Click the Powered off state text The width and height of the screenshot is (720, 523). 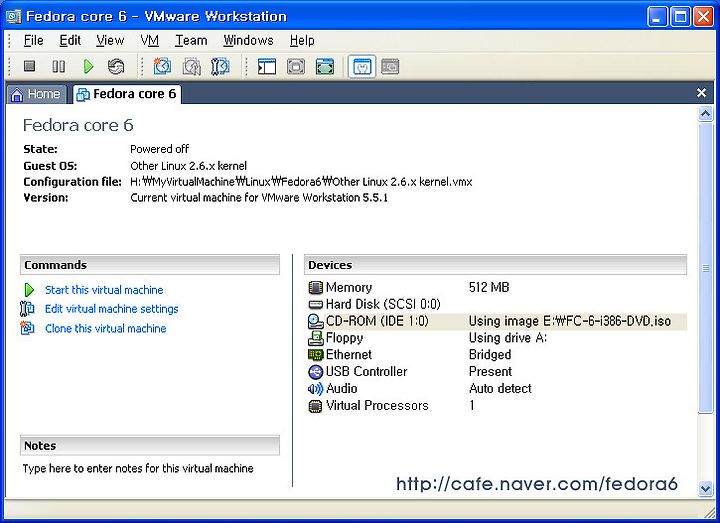click(x=159, y=149)
